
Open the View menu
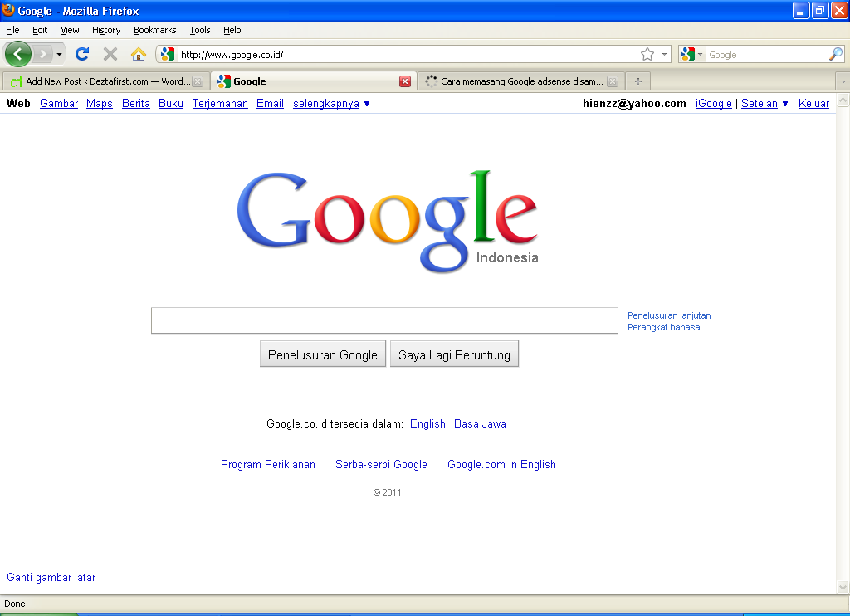pos(70,30)
